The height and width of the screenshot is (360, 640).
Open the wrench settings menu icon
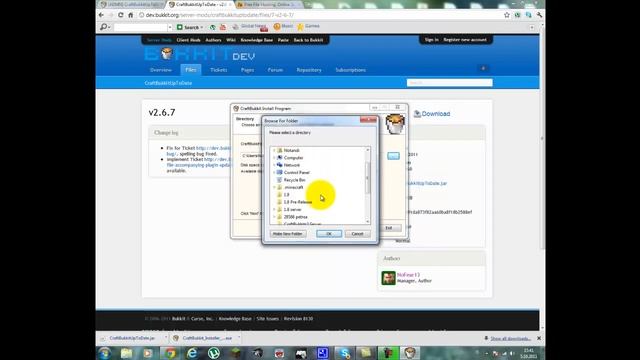point(539,15)
